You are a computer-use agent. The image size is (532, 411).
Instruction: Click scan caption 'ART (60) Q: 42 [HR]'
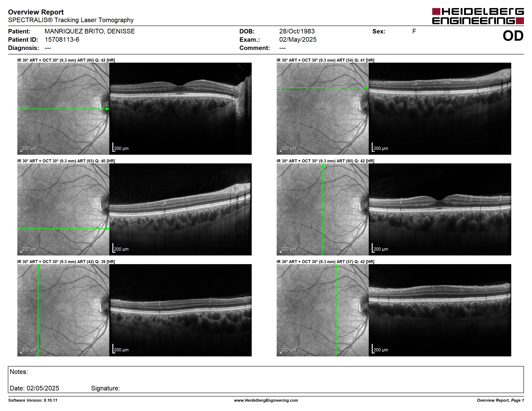(x=96, y=60)
